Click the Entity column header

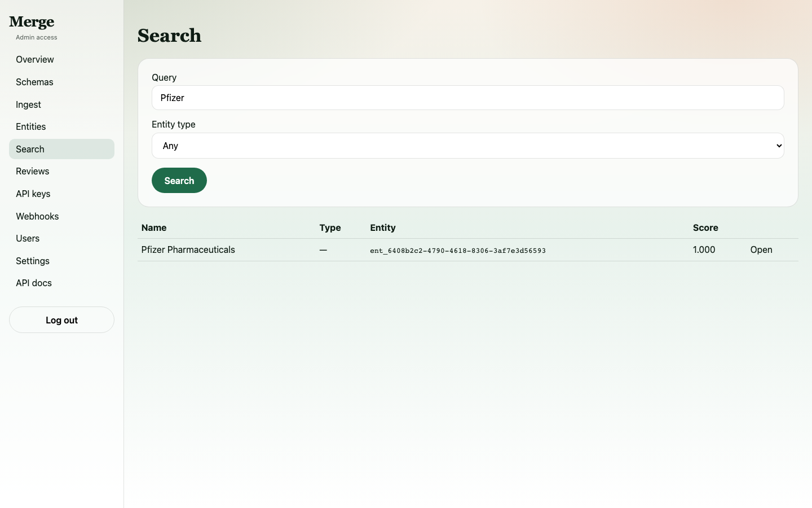[383, 227]
